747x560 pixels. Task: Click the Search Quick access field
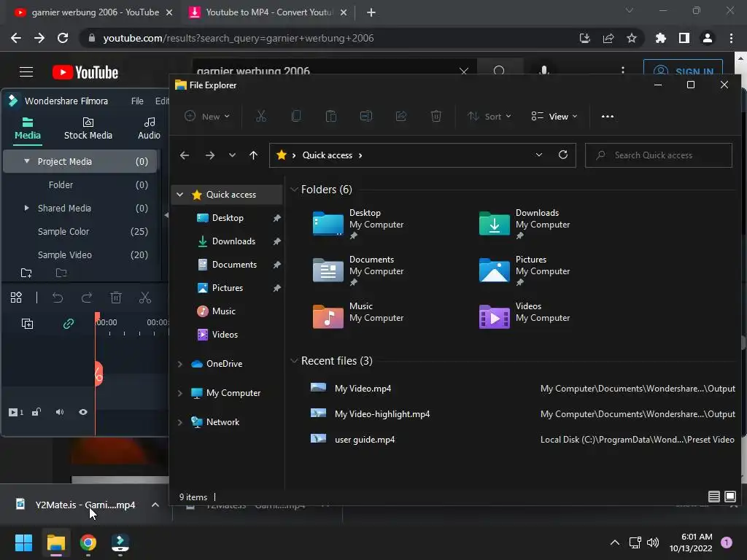click(659, 155)
